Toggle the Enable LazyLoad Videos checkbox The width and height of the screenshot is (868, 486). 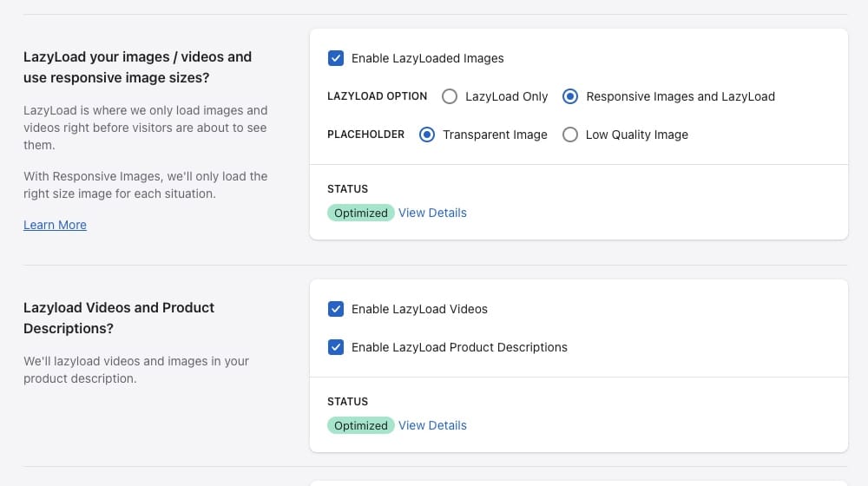(x=336, y=309)
